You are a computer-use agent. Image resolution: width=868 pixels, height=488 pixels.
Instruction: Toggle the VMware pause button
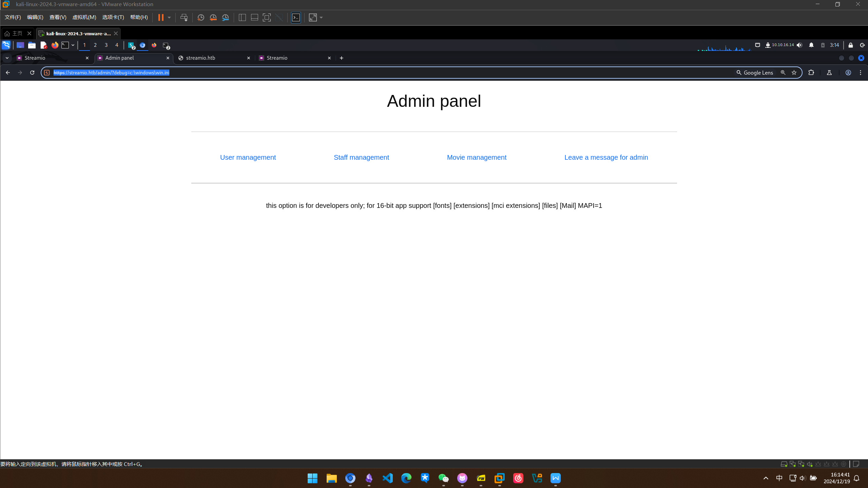161,18
